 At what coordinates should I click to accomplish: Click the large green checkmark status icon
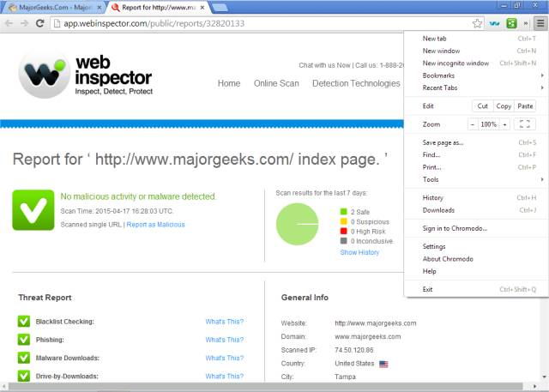pos(33,210)
